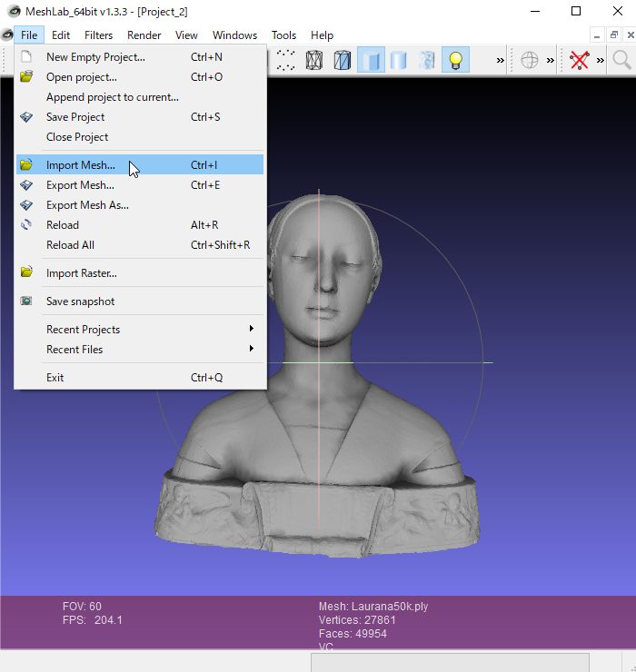Enable Smooth shading render mode
Screen dimensions: 636x672
tap(399, 60)
